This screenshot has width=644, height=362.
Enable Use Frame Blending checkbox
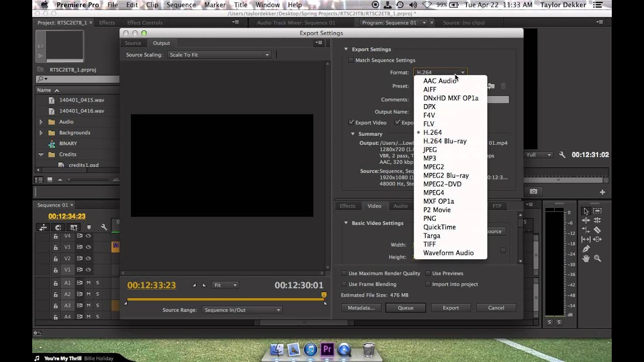click(x=345, y=284)
